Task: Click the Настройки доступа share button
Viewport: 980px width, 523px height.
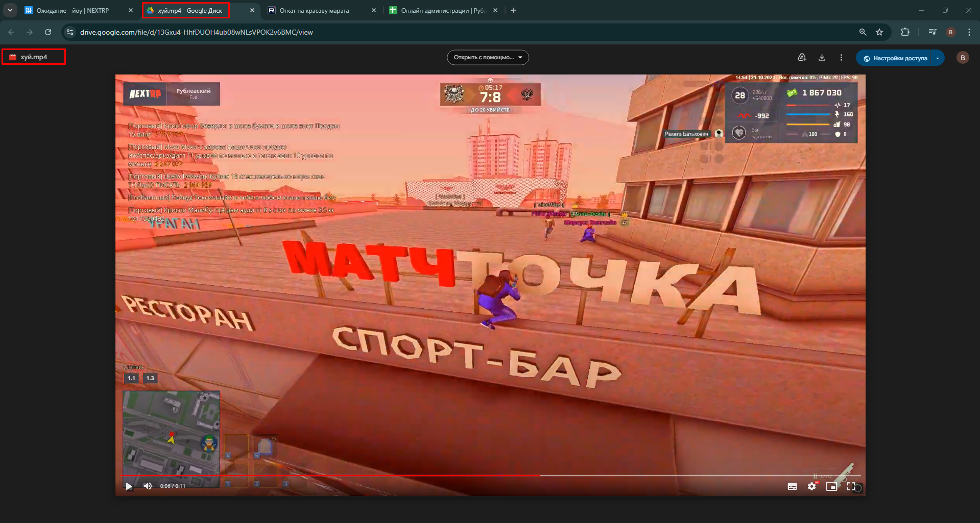Action: [894, 58]
